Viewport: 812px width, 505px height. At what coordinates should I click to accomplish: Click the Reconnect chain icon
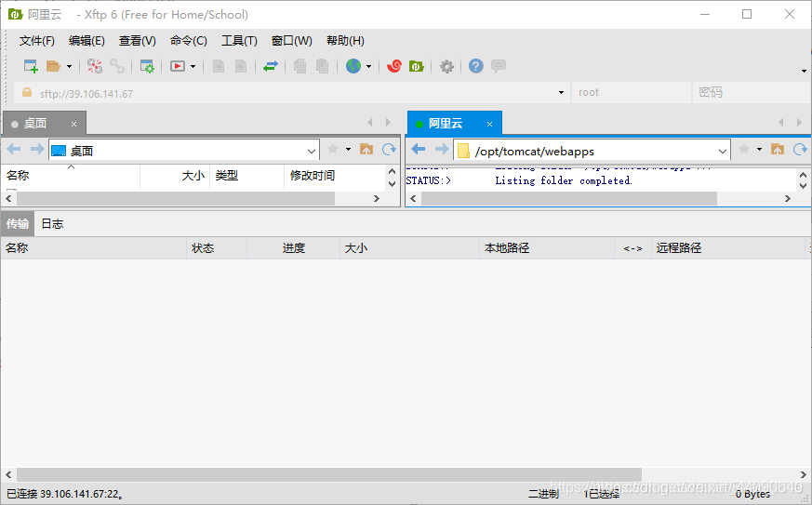(117, 66)
